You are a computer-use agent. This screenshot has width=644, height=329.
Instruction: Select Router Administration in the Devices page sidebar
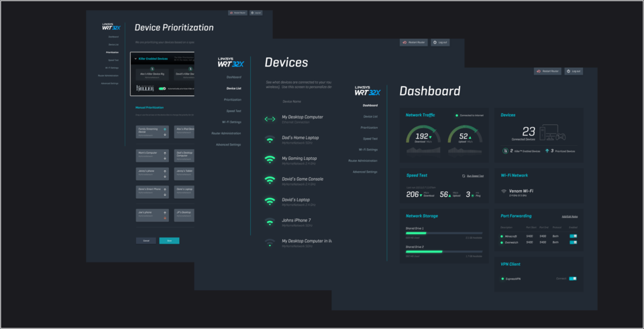coord(226,133)
